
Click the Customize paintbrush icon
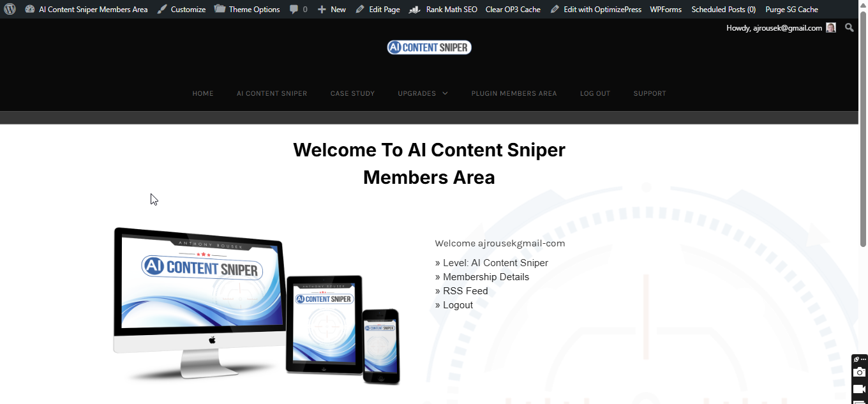pos(162,10)
